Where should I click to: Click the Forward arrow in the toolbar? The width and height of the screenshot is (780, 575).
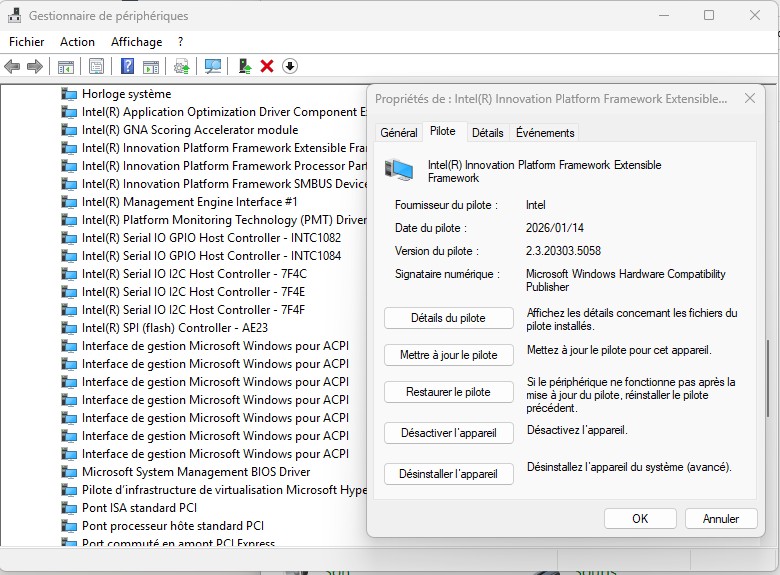click(35, 66)
